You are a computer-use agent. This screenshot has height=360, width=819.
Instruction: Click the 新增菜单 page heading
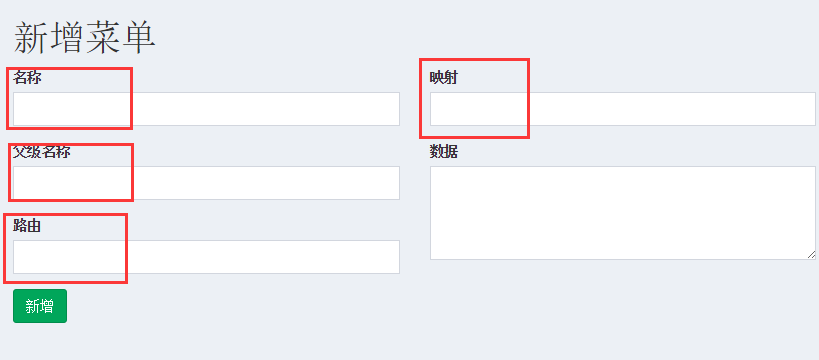(x=85, y=38)
